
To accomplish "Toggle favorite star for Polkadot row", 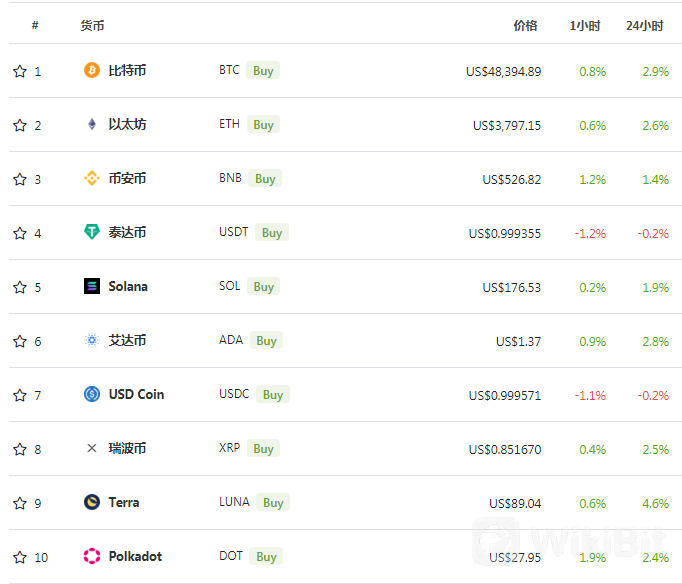I will click(20, 557).
